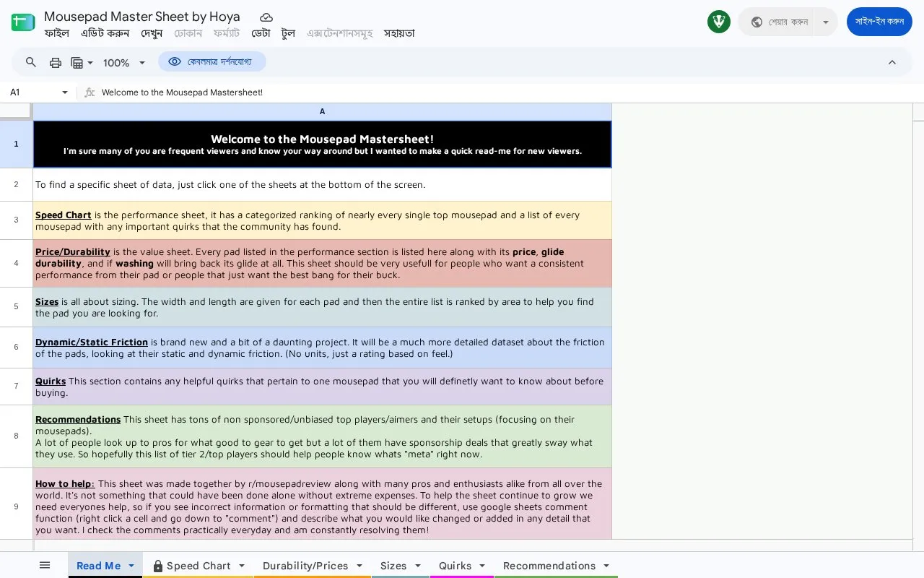
Task: Open the Google Sheets home icon
Action: [x=23, y=22]
